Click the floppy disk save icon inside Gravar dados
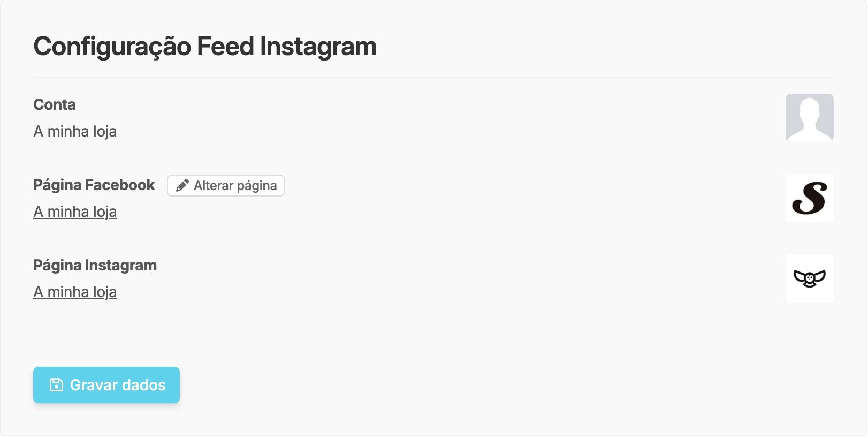This screenshot has height=438, width=868. click(x=57, y=384)
